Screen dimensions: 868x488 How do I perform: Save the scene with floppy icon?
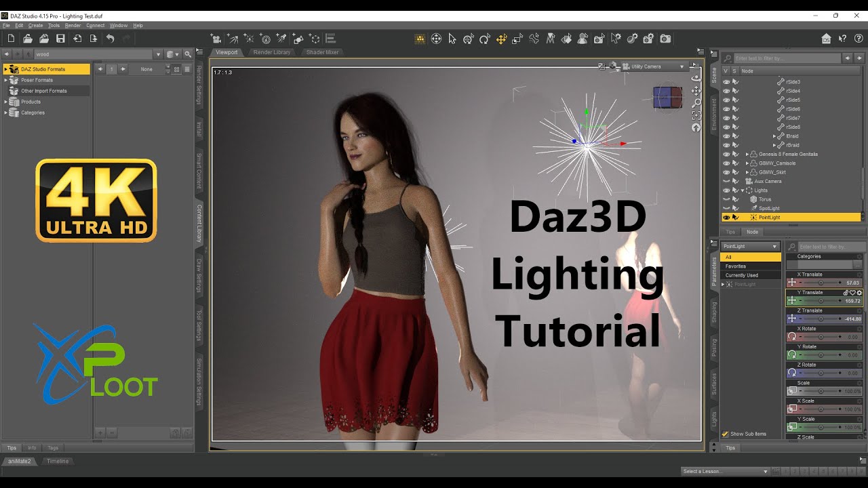click(x=60, y=39)
